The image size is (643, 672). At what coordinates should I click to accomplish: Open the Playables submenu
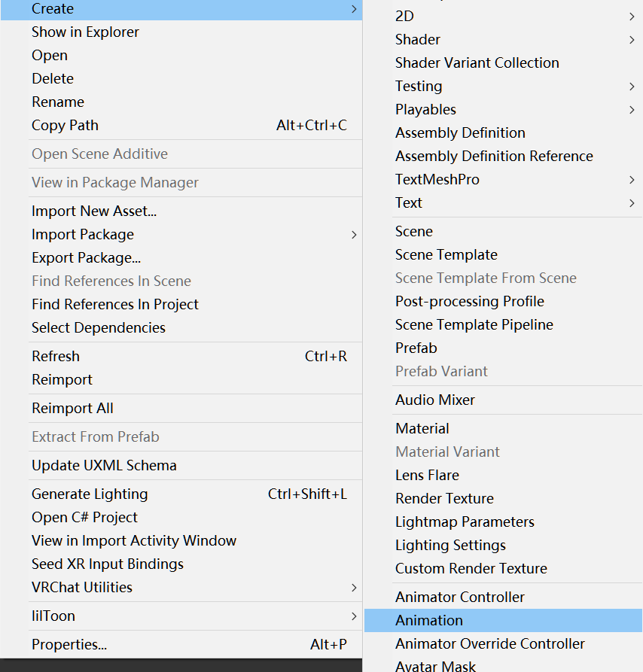click(x=426, y=110)
